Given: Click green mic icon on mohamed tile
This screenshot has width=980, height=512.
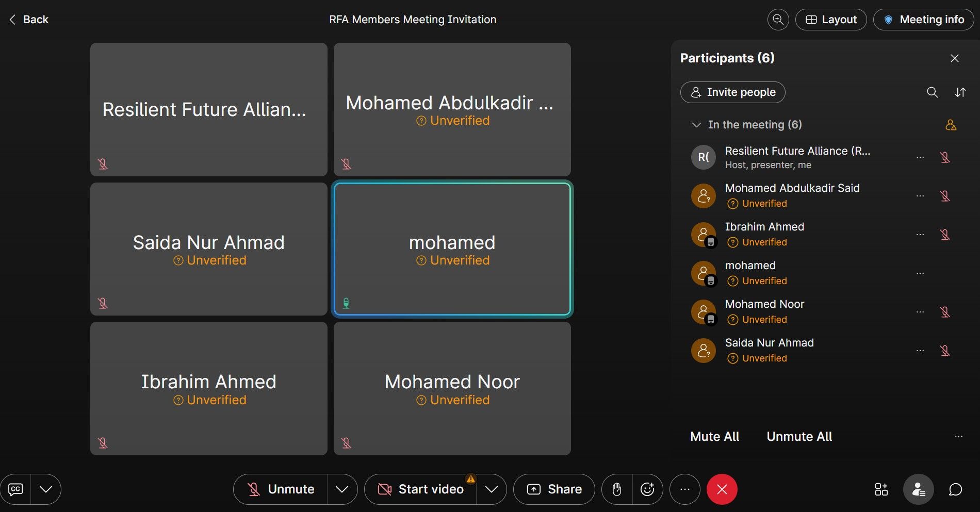Looking at the screenshot, I should [x=346, y=303].
